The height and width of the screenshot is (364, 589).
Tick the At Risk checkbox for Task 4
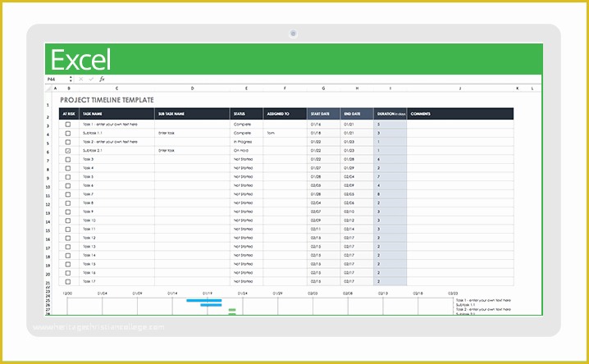pos(68,168)
